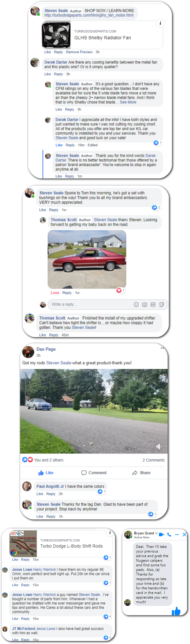
Task: Open the sticker picker icon
Action: point(162,305)
